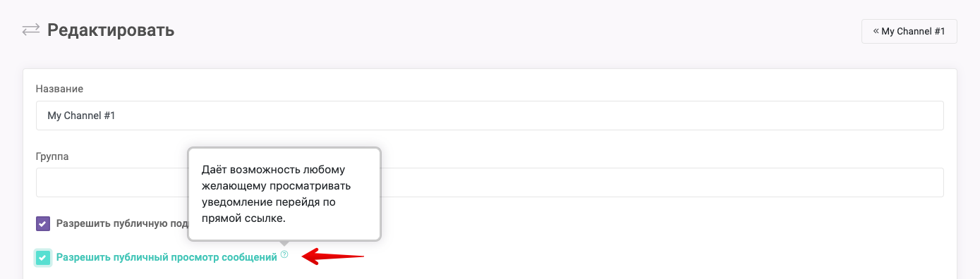
Task: Click the Редактировать page heading
Action: coord(111,30)
